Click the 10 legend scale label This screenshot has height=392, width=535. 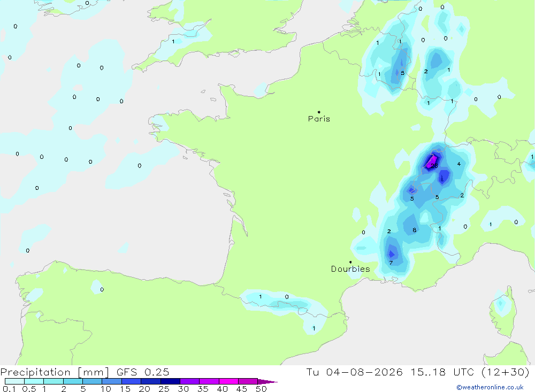coord(106,389)
